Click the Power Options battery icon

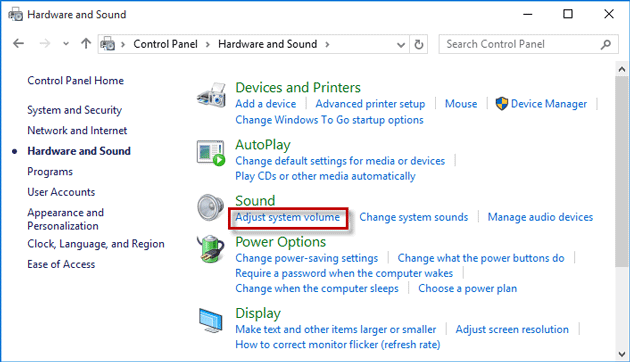[211, 249]
